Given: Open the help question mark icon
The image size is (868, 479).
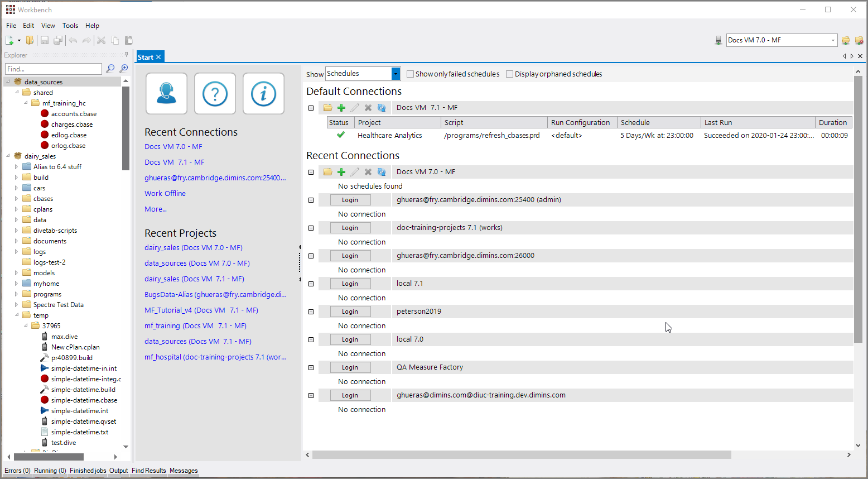Looking at the screenshot, I should tap(215, 93).
